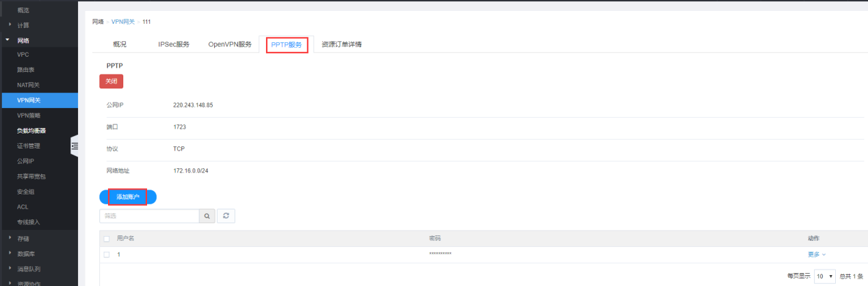Click the 用户名 column header

pos(125,238)
